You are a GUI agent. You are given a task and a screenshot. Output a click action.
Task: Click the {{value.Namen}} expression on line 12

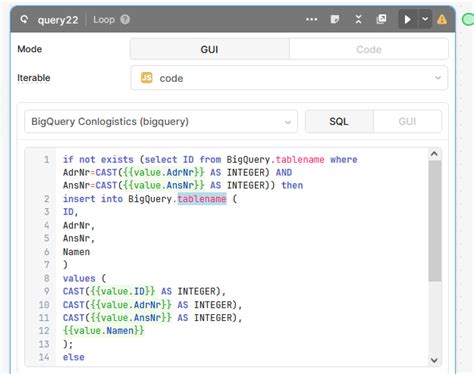click(104, 331)
